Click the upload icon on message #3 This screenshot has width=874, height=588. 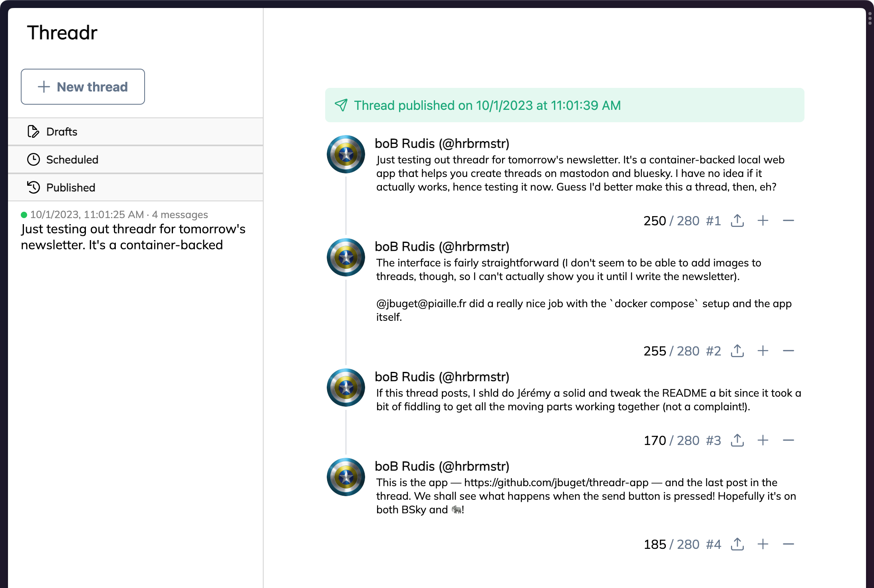(x=737, y=440)
